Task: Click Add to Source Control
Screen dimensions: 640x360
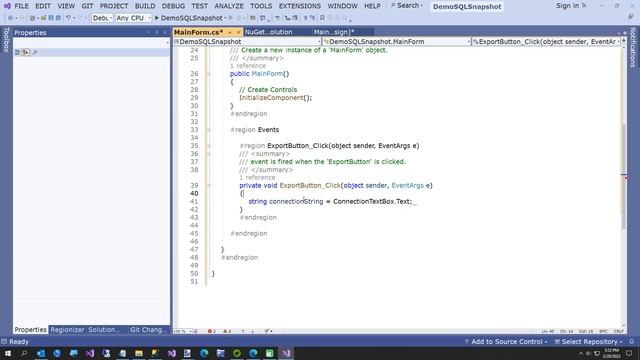Action: pyautogui.click(x=506, y=342)
